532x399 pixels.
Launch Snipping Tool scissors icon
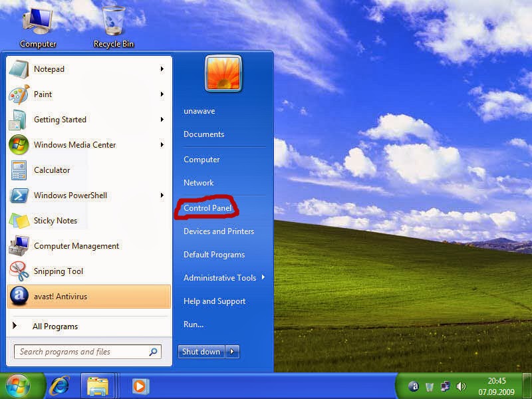point(19,271)
